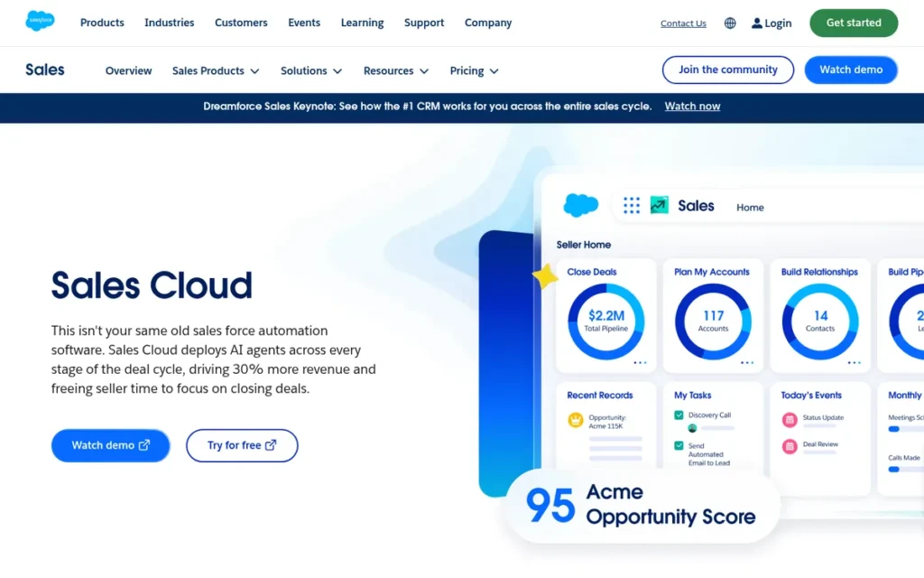Open three-dot menu on Close Deals card
924x578 pixels.
coord(640,363)
